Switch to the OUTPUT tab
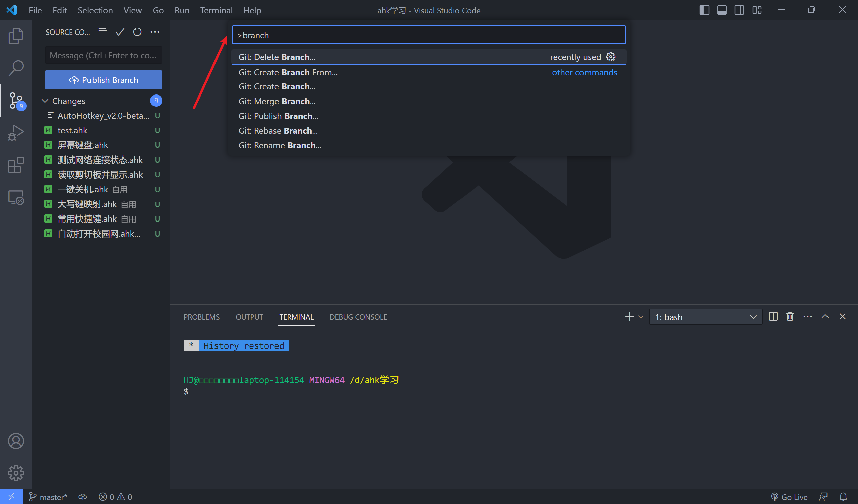 249,317
